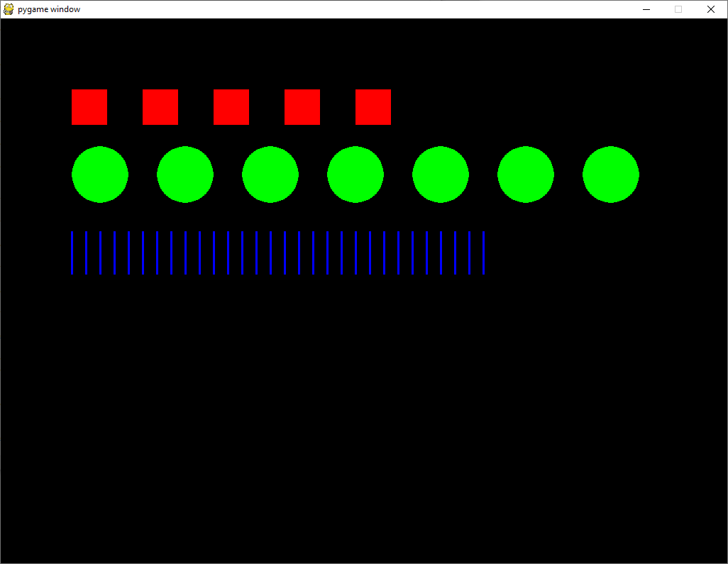
Task: Click the third green circle from left
Action: coord(270,175)
